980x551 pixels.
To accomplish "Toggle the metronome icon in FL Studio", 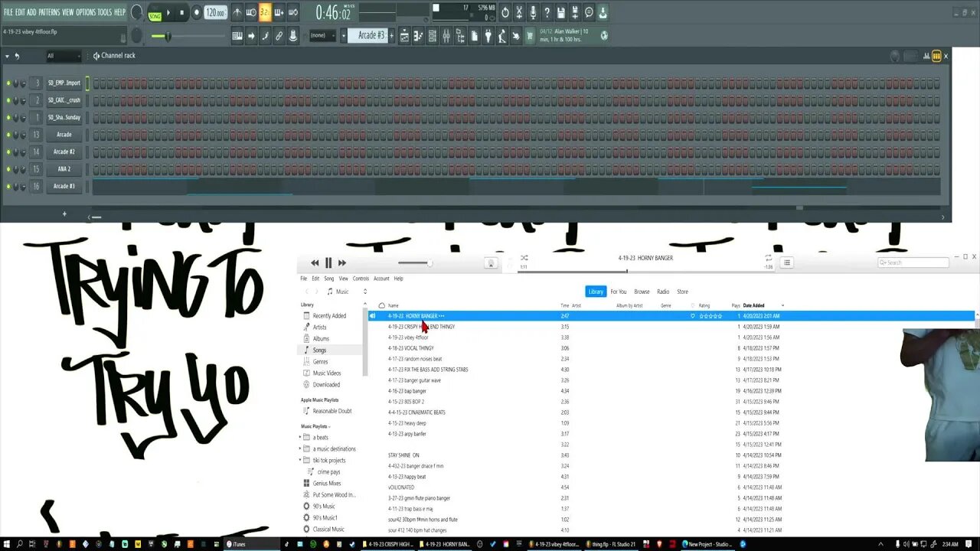I will [x=237, y=12].
